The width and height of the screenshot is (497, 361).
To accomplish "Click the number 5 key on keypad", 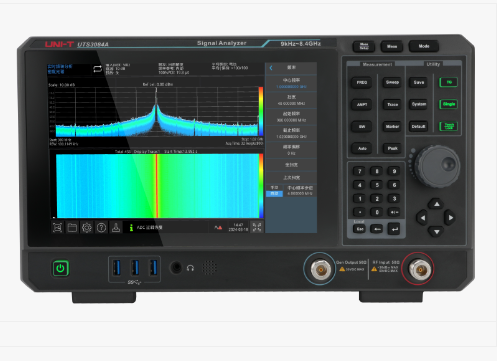I will (377, 185).
